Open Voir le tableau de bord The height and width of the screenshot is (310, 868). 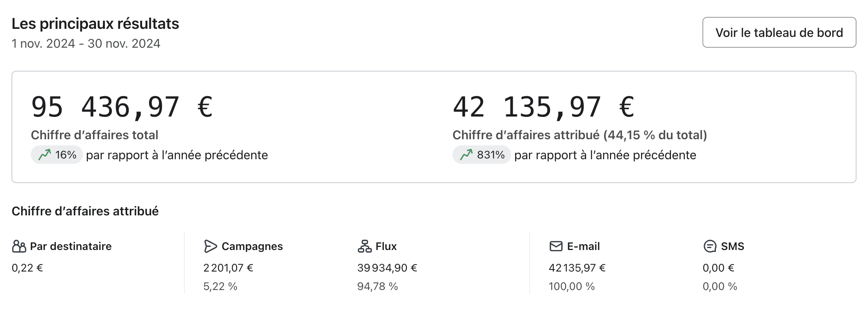(x=779, y=33)
